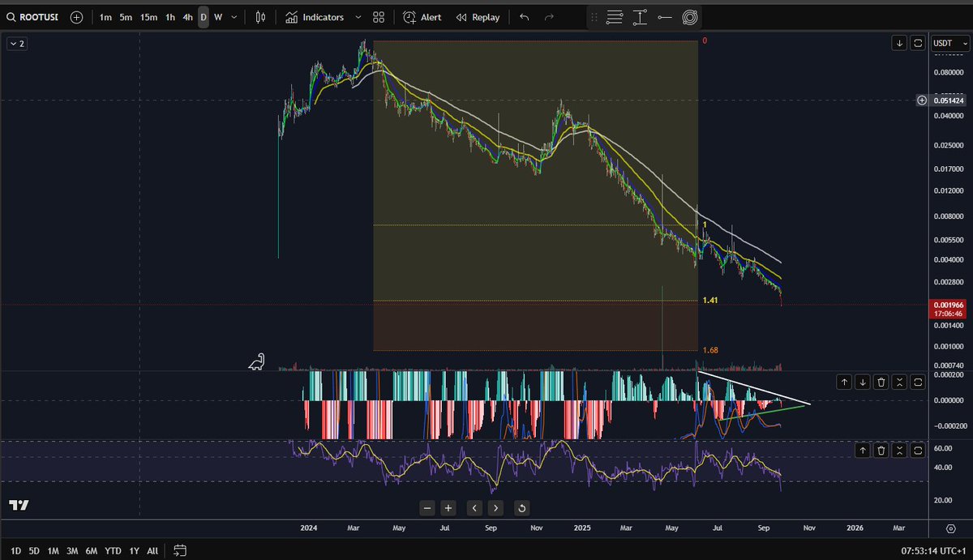This screenshot has width=973, height=560.
Task: Collapse the histogram indicator pane
Action: tap(899, 382)
